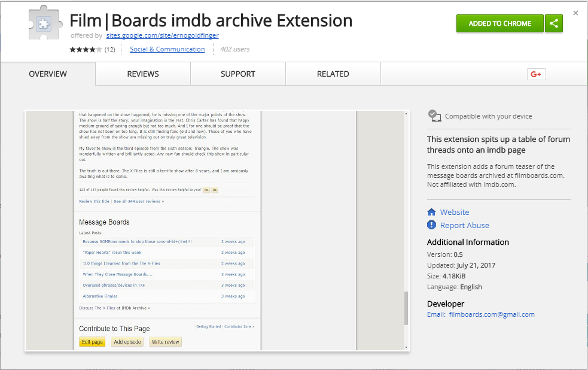Screen dimensions: 588x370
Task: Click 'Because SOMEone needs to stop' thread
Action: click(137, 242)
